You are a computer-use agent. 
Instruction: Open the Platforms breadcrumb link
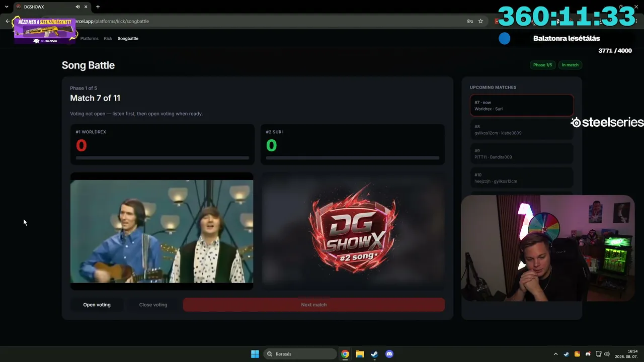click(x=90, y=38)
